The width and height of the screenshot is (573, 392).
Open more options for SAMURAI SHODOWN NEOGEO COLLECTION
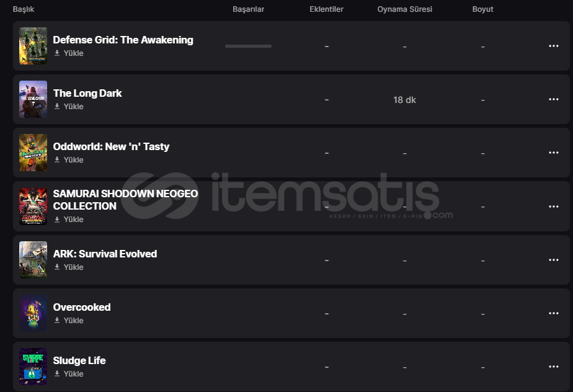553,207
